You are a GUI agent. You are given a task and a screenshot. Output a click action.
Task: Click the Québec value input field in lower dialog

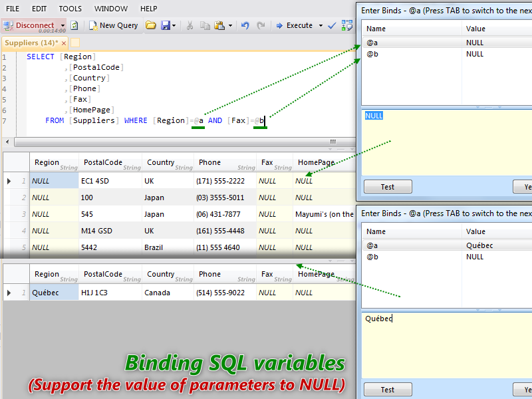447,345
